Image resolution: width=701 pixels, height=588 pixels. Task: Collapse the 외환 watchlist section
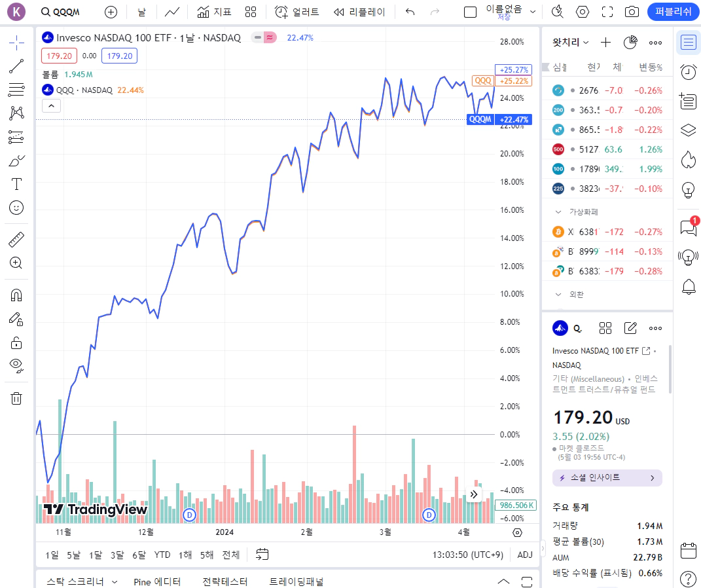click(x=558, y=295)
